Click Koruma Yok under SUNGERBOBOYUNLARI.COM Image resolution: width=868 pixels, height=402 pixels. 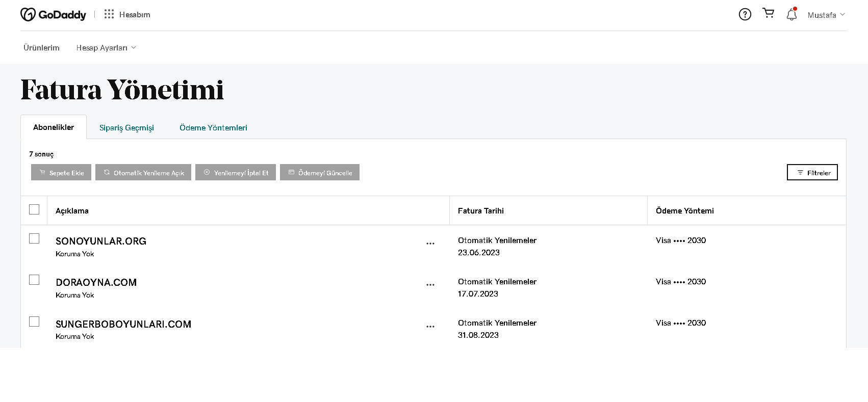tap(75, 336)
